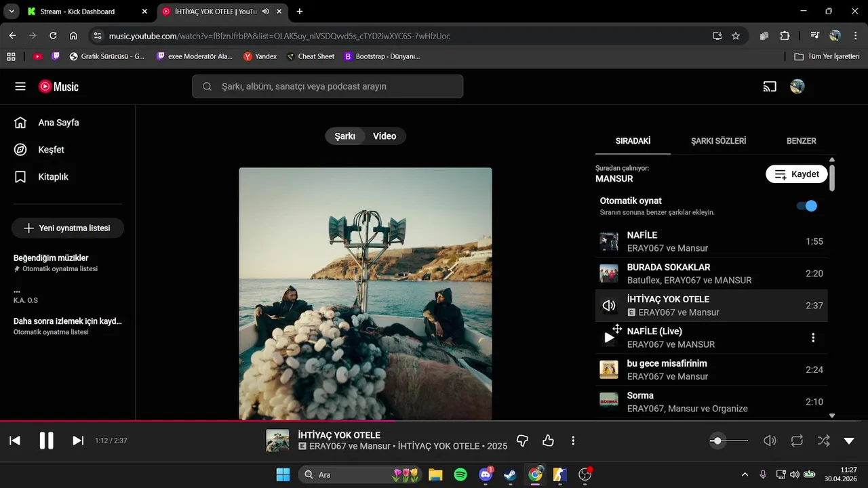This screenshot has width=868, height=488.
Task: Show hidden system tray icons
Action: [x=745, y=474]
